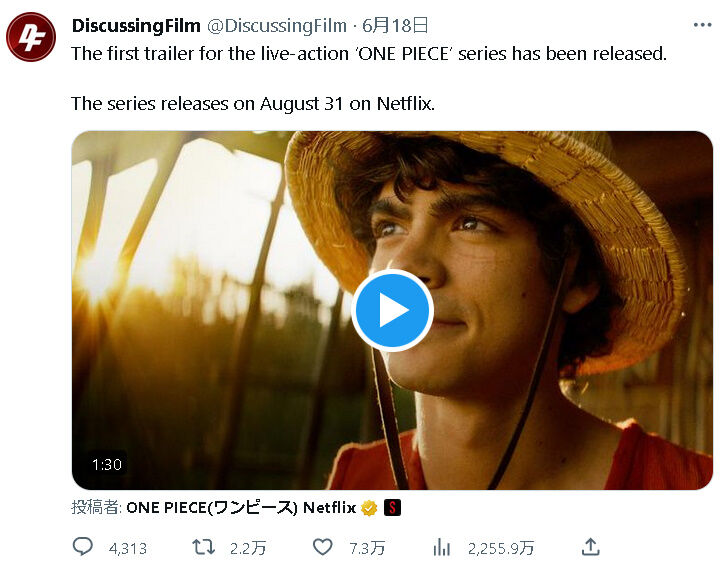Reply to the tweet via speech bubble icon
The width and height of the screenshot is (727, 566).
pos(84,547)
